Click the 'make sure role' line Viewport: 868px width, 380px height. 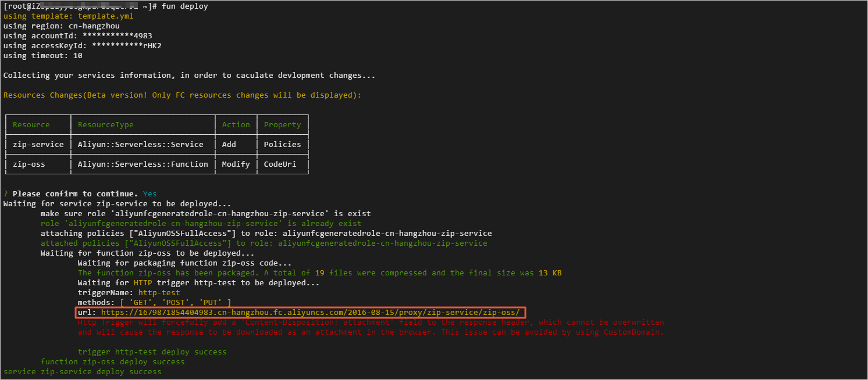click(206, 214)
